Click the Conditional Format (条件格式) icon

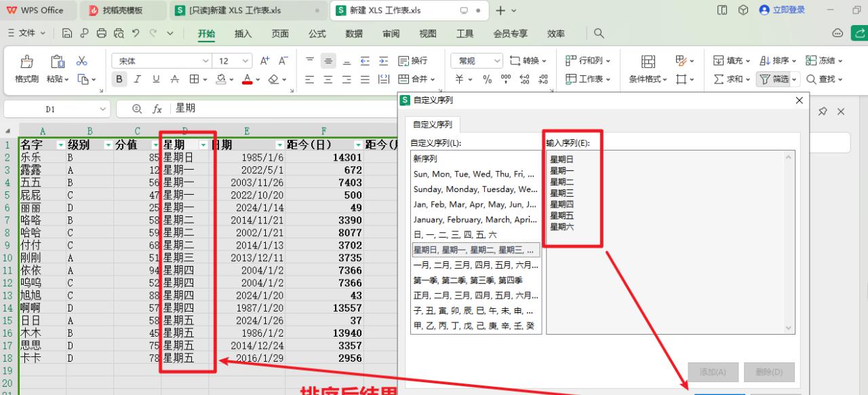click(648, 61)
